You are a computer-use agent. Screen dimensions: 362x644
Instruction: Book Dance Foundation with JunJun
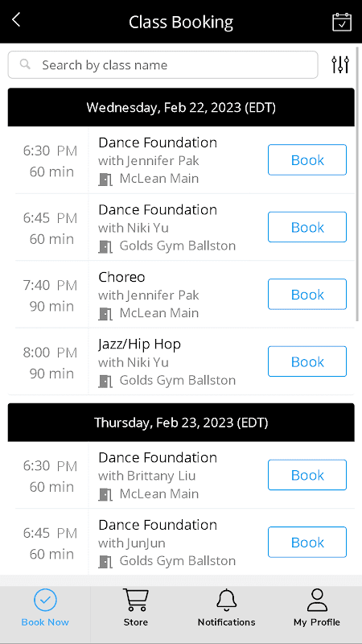pyautogui.click(x=307, y=542)
